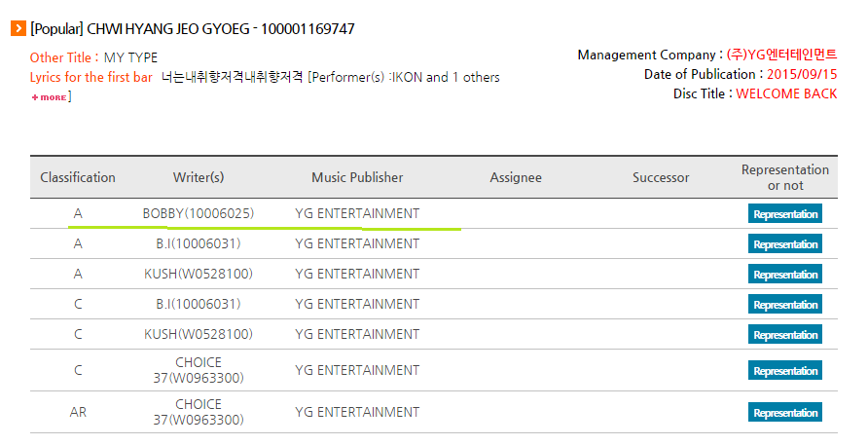Click the Classification column header
The height and width of the screenshot is (445, 868).
point(78,177)
